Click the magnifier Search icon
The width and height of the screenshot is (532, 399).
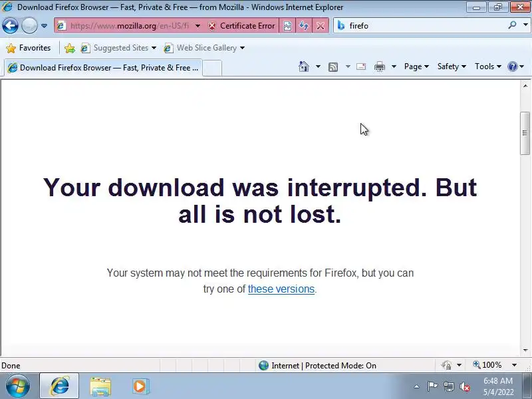pyautogui.click(x=512, y=25)
